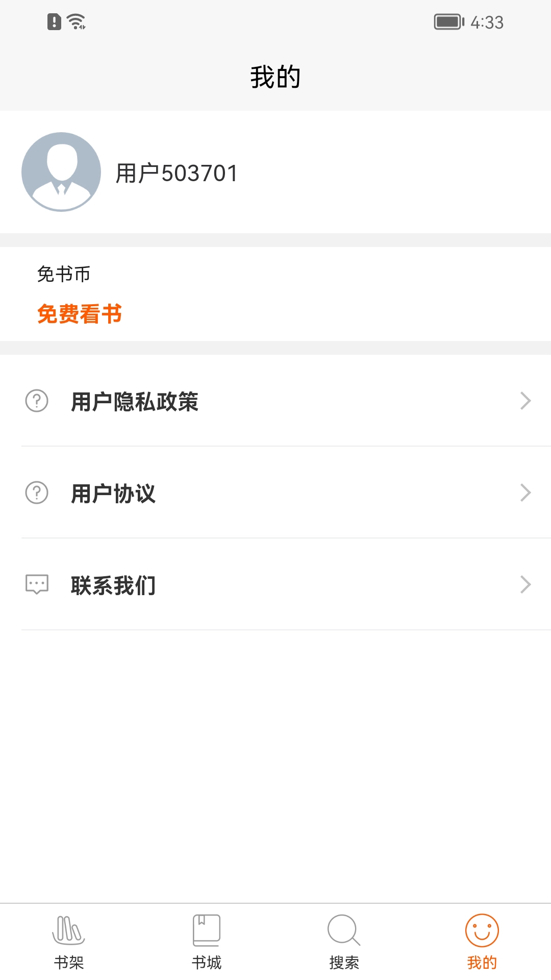
Task: Switch to the 书架 tab label
Action: pyautogui.click(x=69, y=963)
